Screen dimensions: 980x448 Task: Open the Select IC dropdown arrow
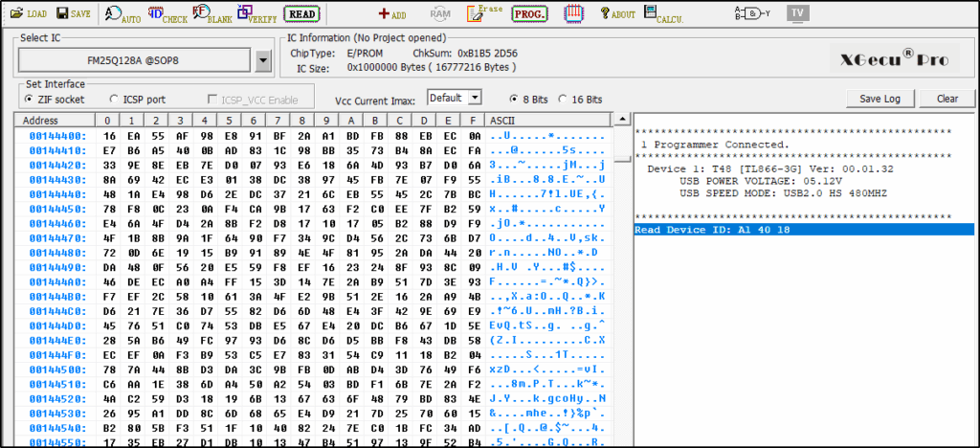click(264, 62)
